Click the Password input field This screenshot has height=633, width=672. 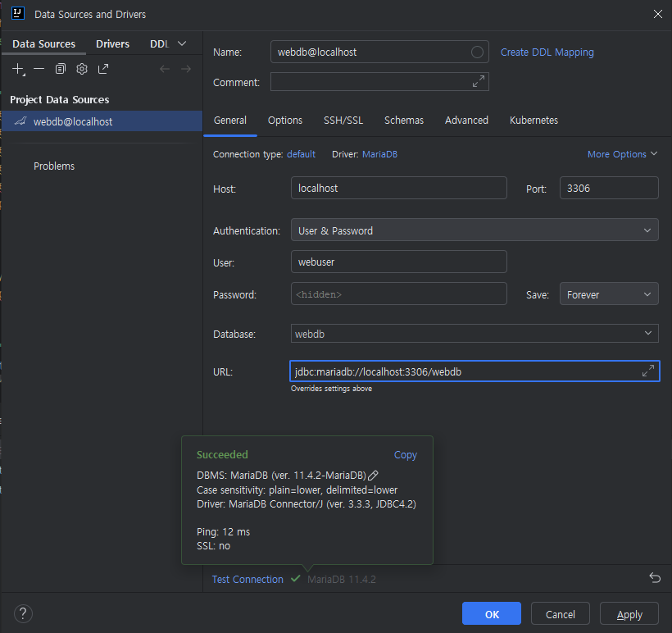tap(398, 294)
